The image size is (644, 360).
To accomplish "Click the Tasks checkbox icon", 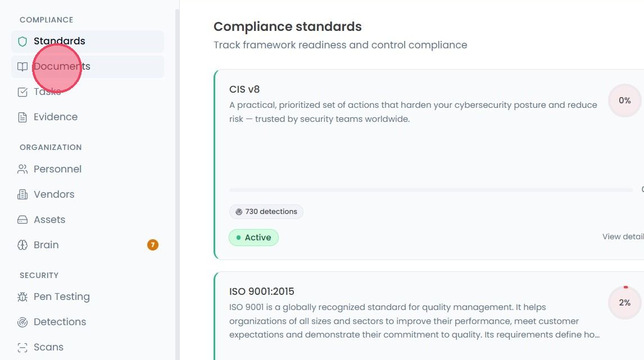I will point(22,92).
